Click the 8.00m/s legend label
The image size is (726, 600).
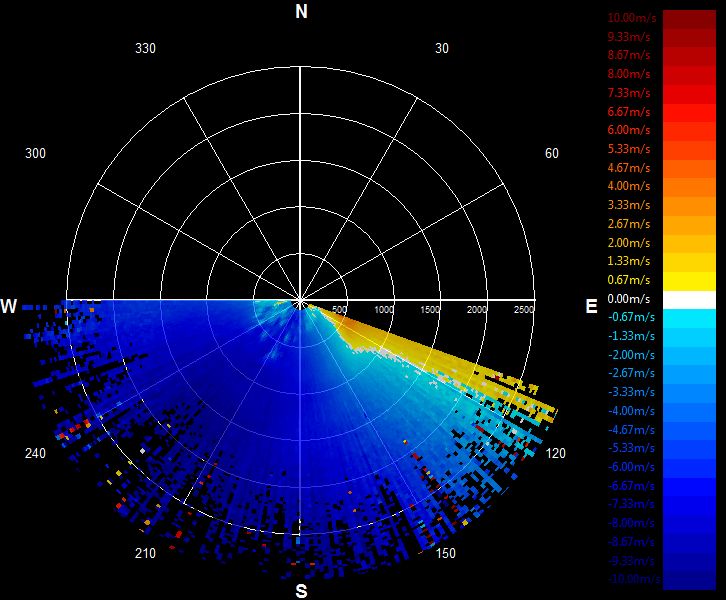629,74
